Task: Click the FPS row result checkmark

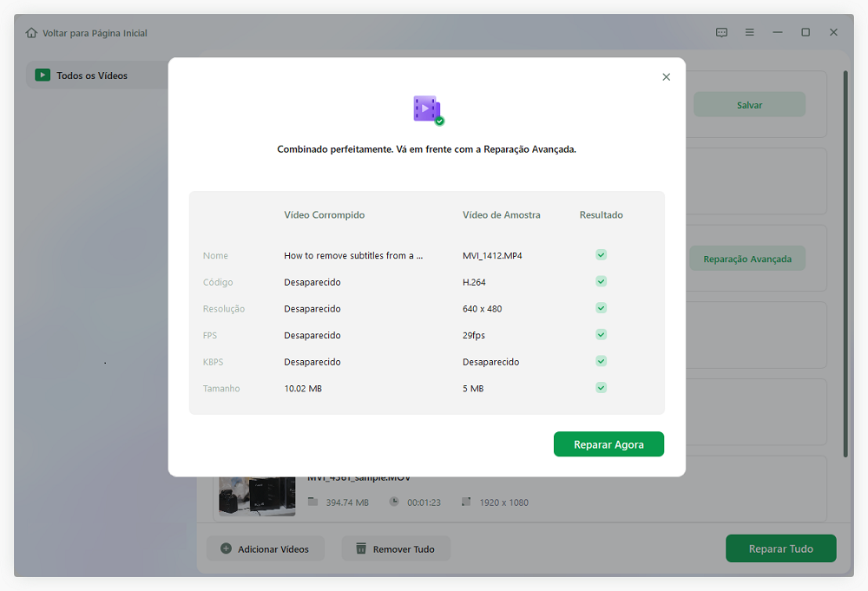Action: (x=602, y=334)
